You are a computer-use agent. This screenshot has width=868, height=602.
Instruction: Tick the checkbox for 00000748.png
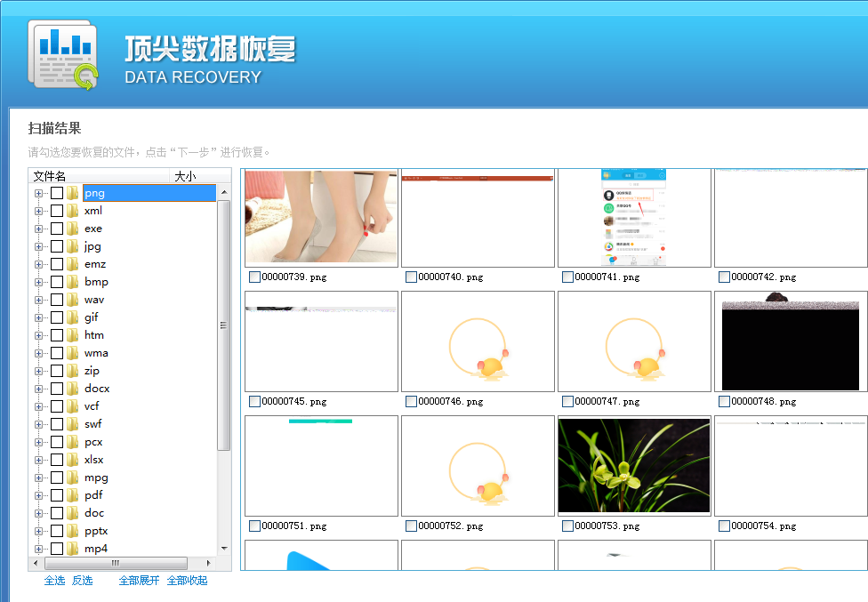click(724, 401)
